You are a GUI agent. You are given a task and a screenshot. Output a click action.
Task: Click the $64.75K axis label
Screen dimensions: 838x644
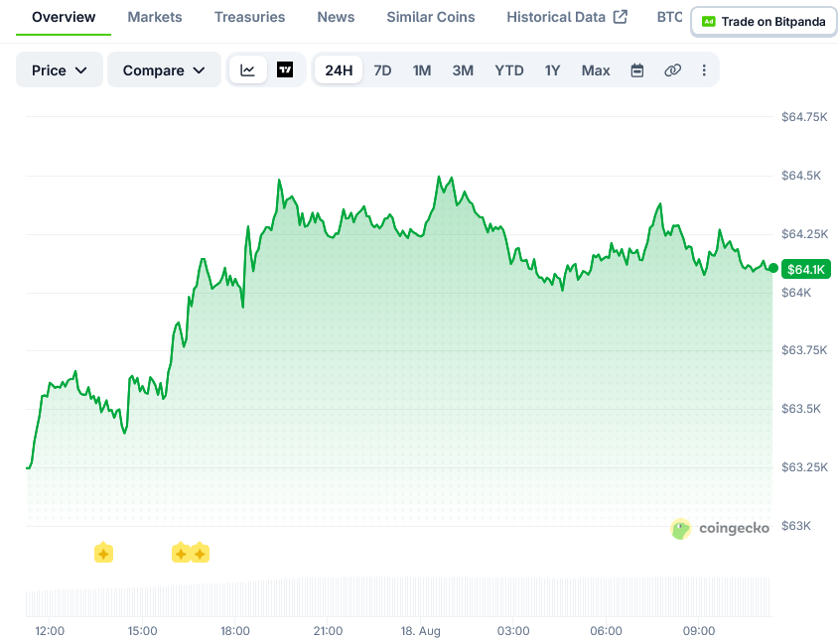[804, 117]
